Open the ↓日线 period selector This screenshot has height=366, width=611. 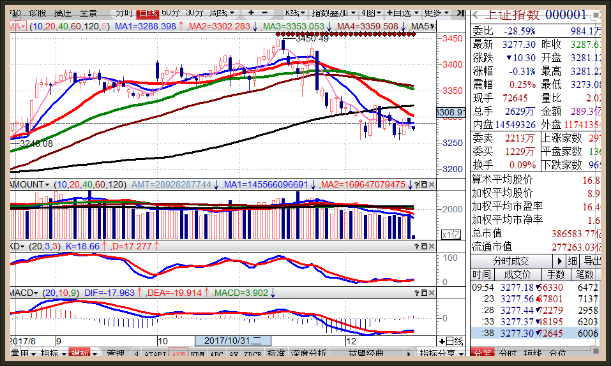click(451, 341)
